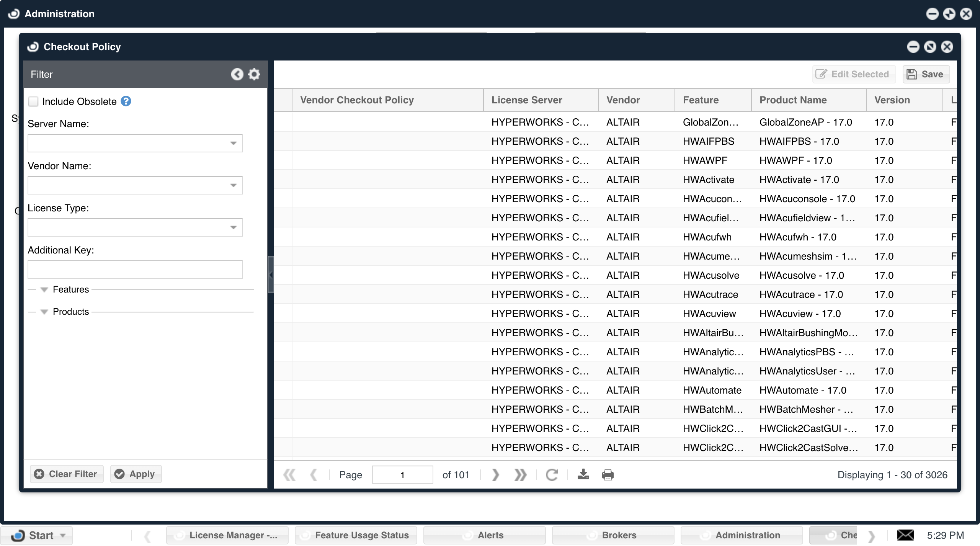Refresh the checkout policy grid

click(552, 474)
